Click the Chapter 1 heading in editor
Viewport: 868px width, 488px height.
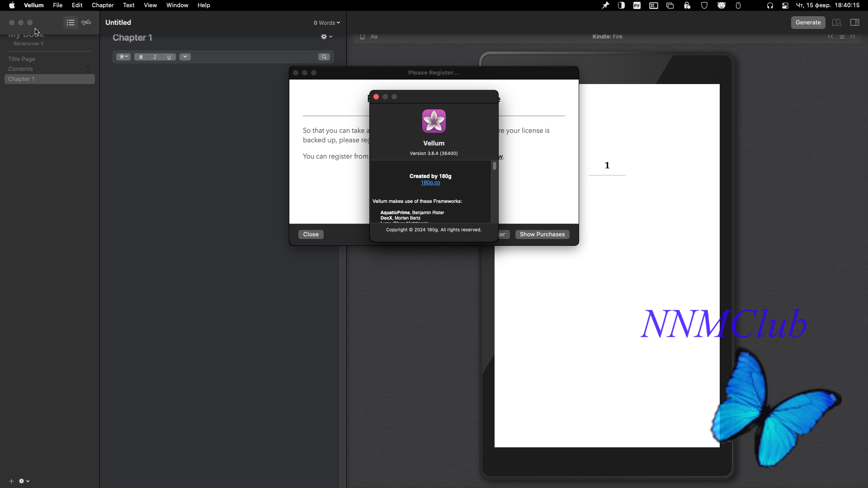[x=132, y=38]
